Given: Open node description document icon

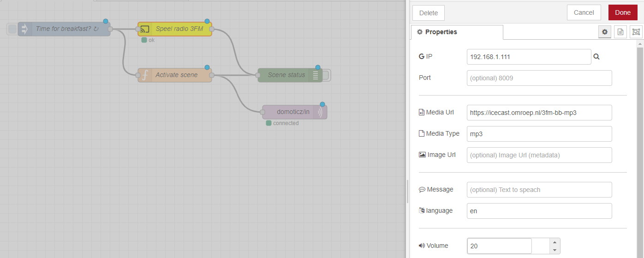Looking at the screenshot, I should tap(620, 32).
